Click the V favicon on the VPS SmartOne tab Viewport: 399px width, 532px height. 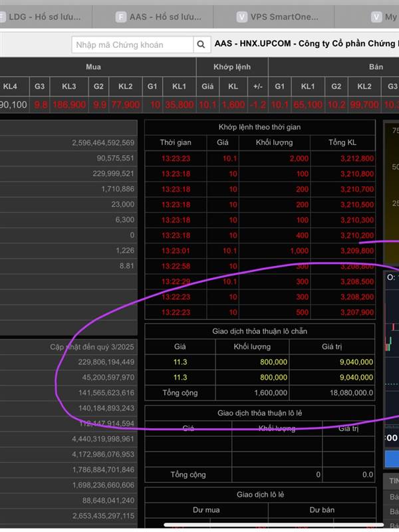click(x=241, y=17)
